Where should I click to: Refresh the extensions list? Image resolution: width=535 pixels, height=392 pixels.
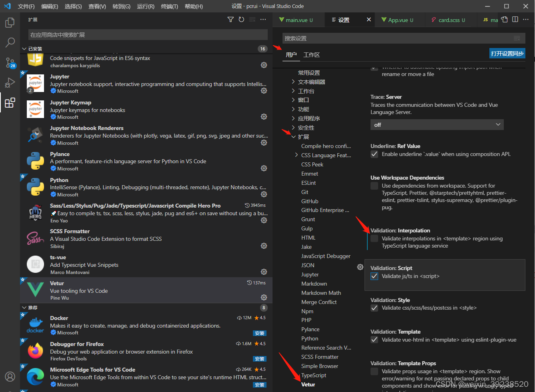241,19
